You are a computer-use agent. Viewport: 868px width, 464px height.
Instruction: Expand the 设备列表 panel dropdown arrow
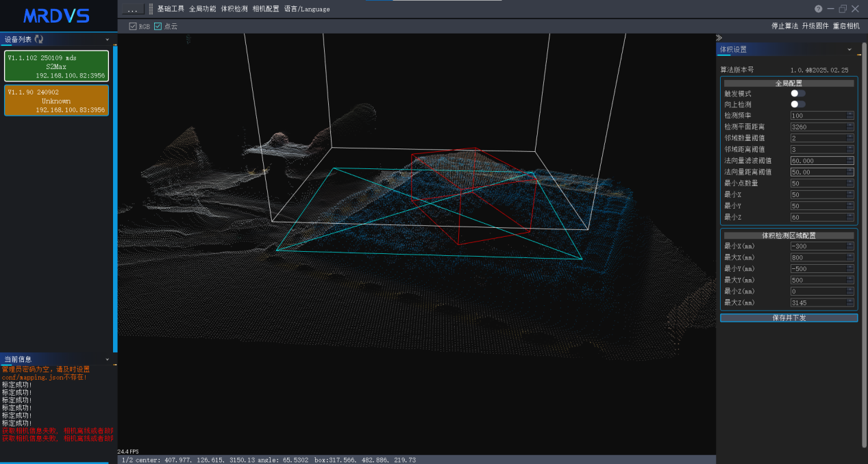click(107, 40)
